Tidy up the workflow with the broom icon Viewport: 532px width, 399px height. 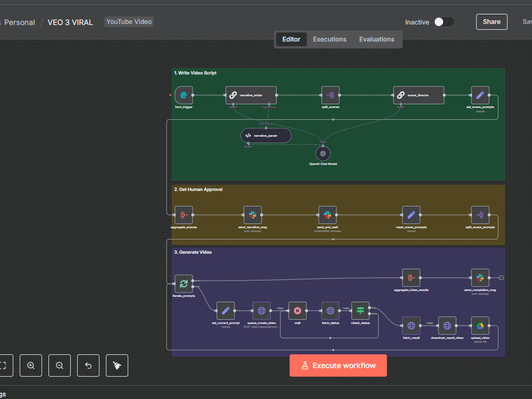point(117,365)
